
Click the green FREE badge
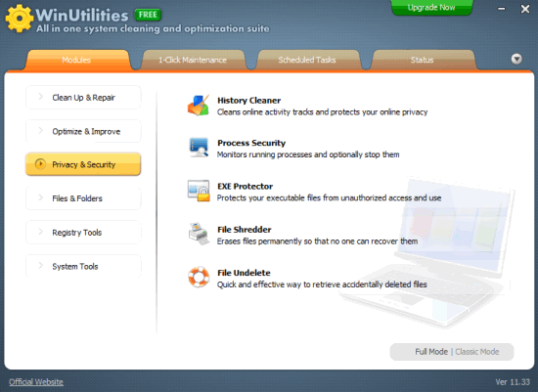pos(148,15)
